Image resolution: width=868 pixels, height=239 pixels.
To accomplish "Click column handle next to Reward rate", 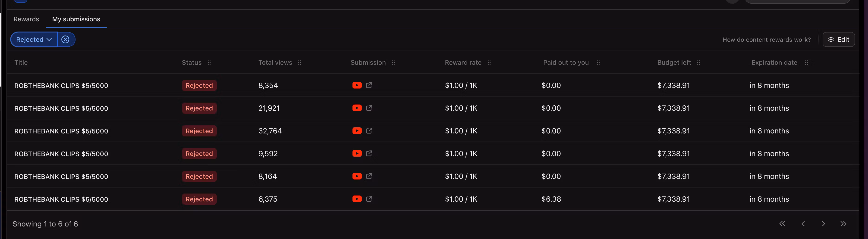I will pyautogui.click(x=489, y=62).
